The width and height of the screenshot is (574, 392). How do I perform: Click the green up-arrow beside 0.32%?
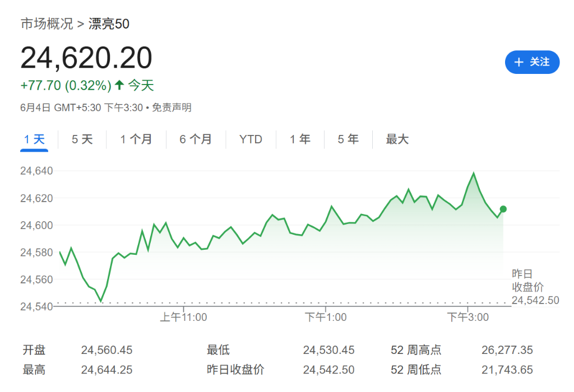pos(119,85)
